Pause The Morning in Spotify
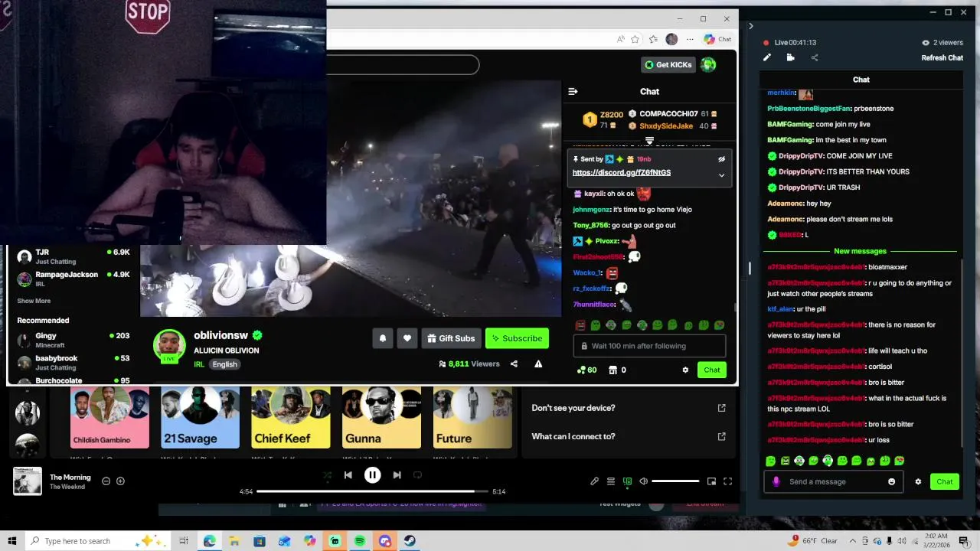Viewport: 980px width, 551px height. point(372,475)
